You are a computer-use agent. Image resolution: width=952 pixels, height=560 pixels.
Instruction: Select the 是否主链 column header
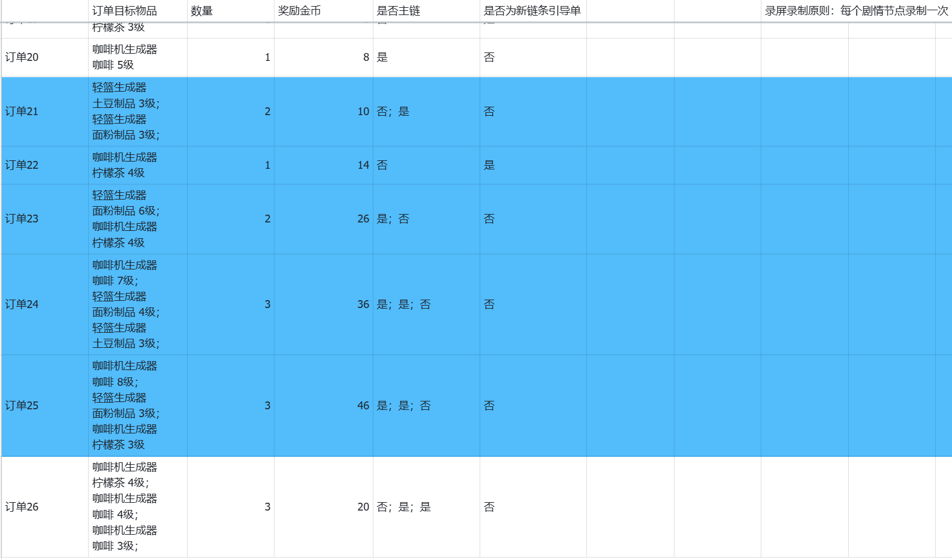click(x=427, y=11)
